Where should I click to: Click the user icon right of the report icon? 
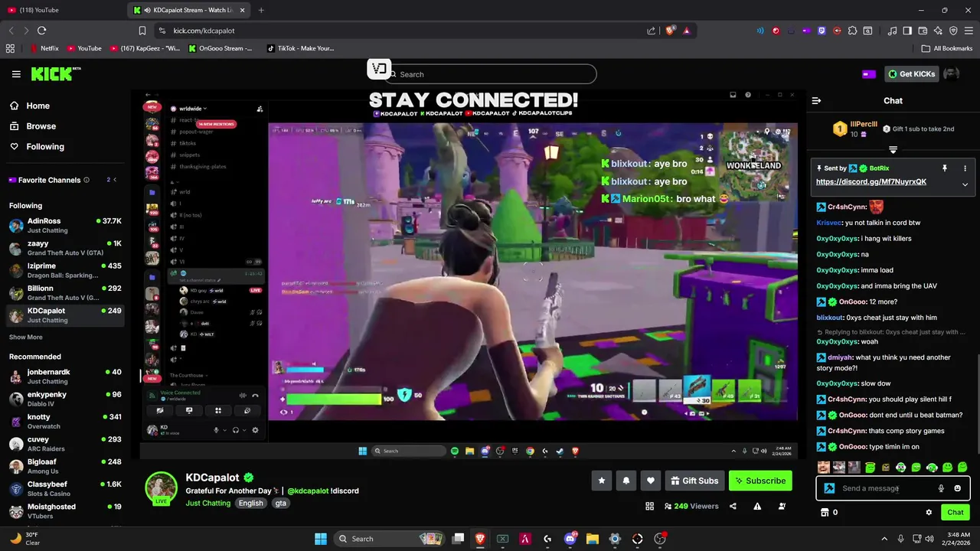click(782, 506)
